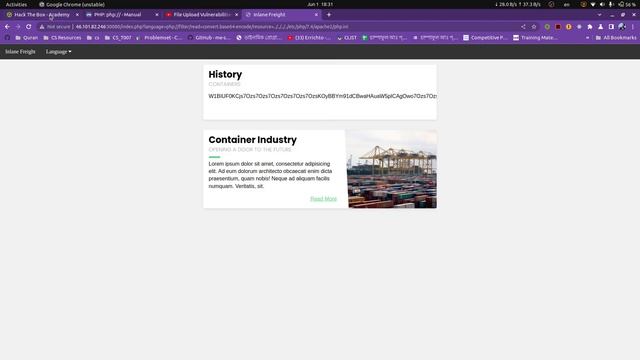Click the red square extension icon
Image resolution: width=640 pixels, height=360 pixels.
tap(558, 27)
